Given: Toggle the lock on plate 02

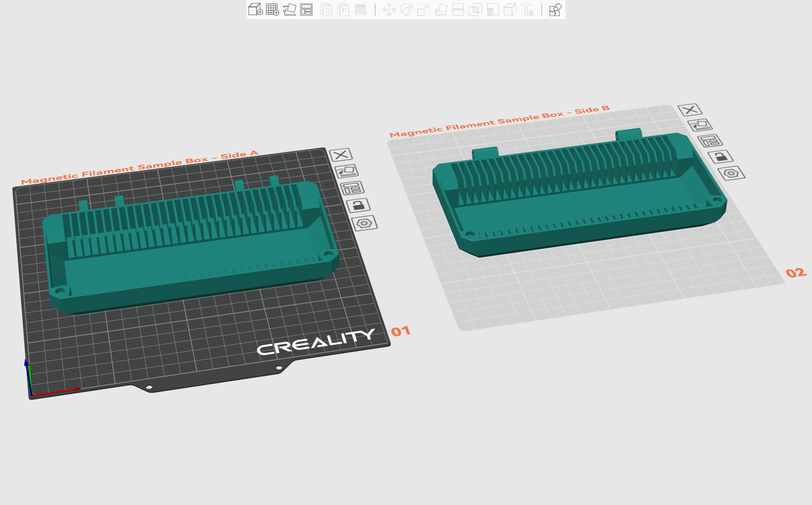Looking at the screenshot, I should pos(720,157).
